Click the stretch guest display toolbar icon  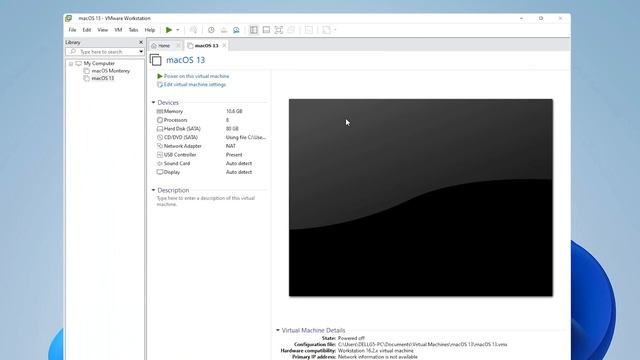tap(326, 30)
